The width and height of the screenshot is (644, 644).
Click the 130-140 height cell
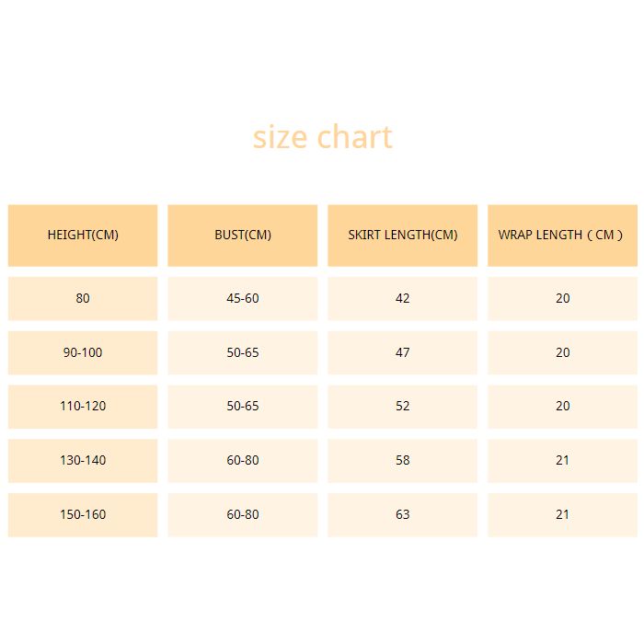click(83, 461)
